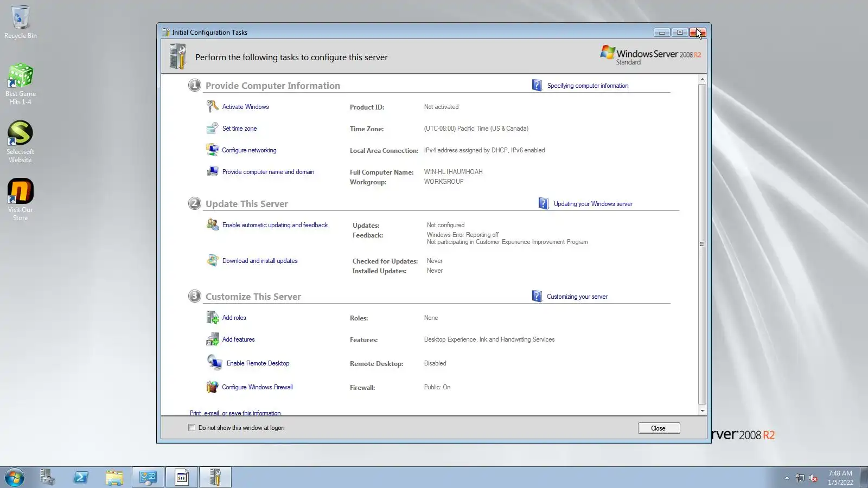Click Enable automatic updating and feedback link
The width and height of the screenshot is (868, 488).
point(275,225)
